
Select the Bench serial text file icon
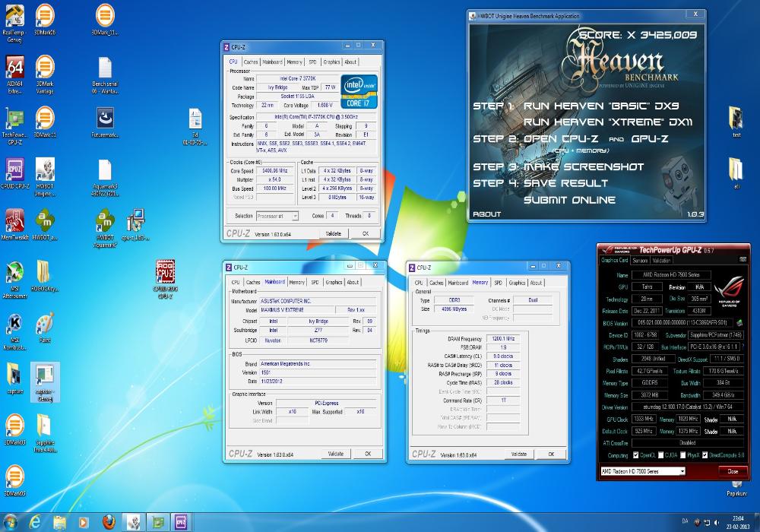tap(105, 74)
